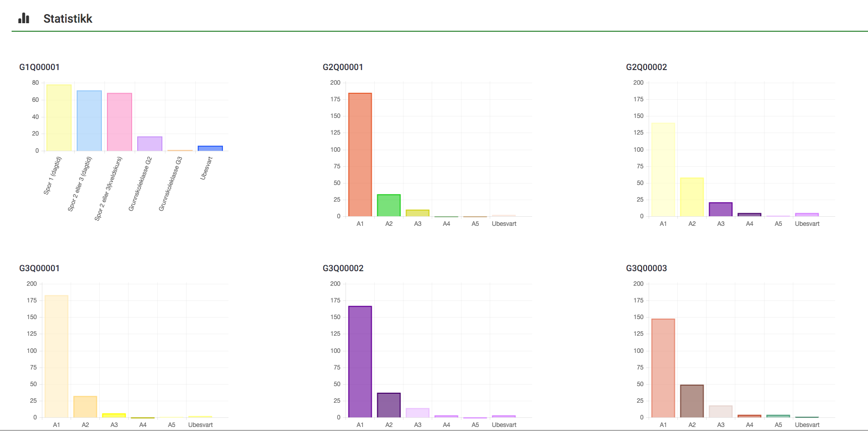868x431 pixels.
Task: Click the purple A1 bar in G3Q00002
Action: [x=360, y=362]
